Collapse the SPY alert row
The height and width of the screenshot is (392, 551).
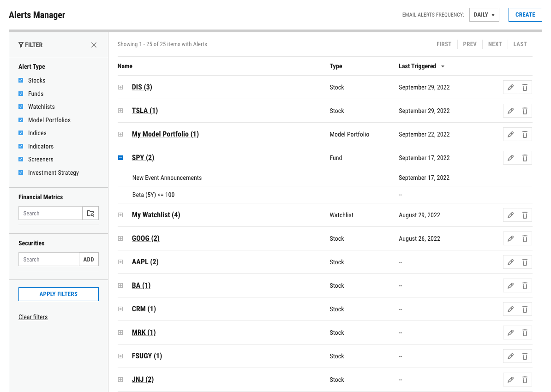pos(120,158)
